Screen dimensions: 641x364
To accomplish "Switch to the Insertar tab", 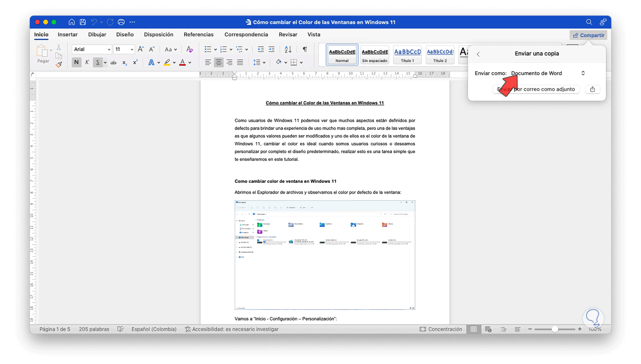I will click(x=68, y=35).
